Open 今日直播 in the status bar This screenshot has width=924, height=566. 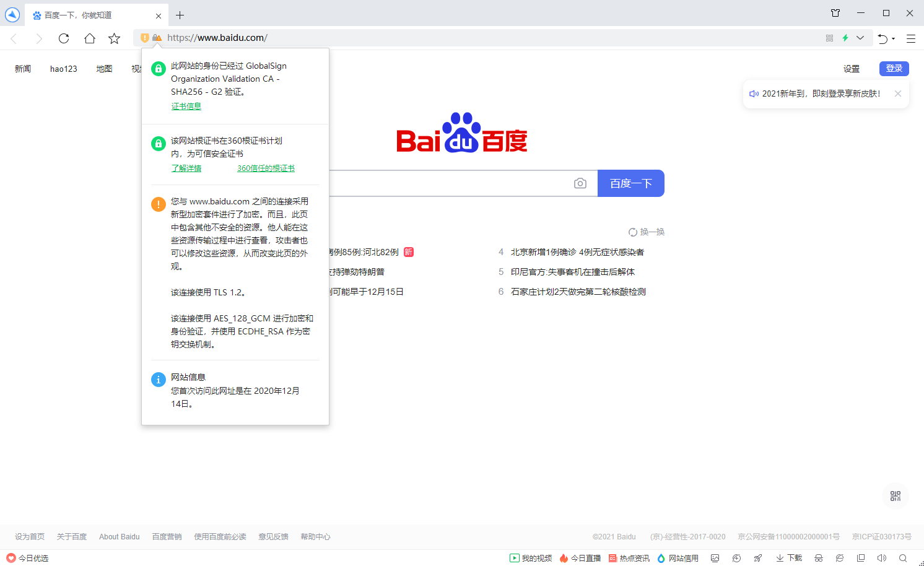pos(580,558)
